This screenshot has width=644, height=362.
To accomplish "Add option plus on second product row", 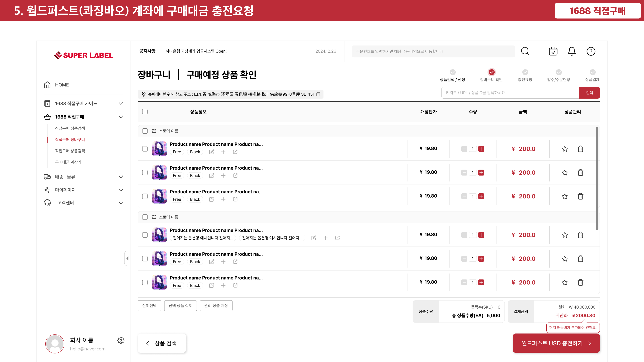I will tap(223, 176).
